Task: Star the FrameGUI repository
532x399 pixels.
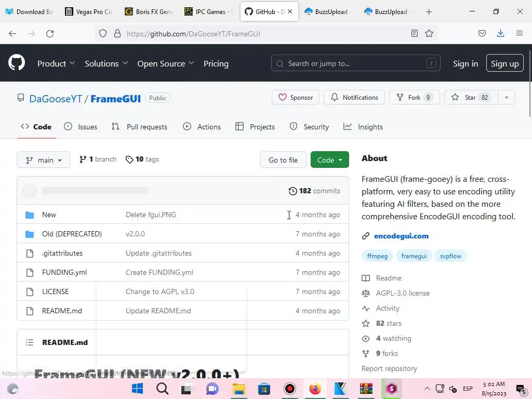Action: 471,97
